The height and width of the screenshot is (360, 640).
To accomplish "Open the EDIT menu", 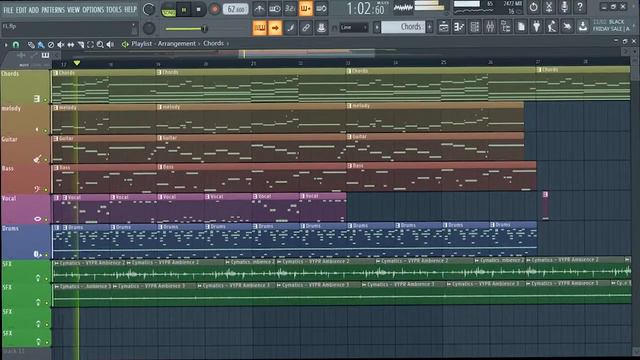I will 21,9.
